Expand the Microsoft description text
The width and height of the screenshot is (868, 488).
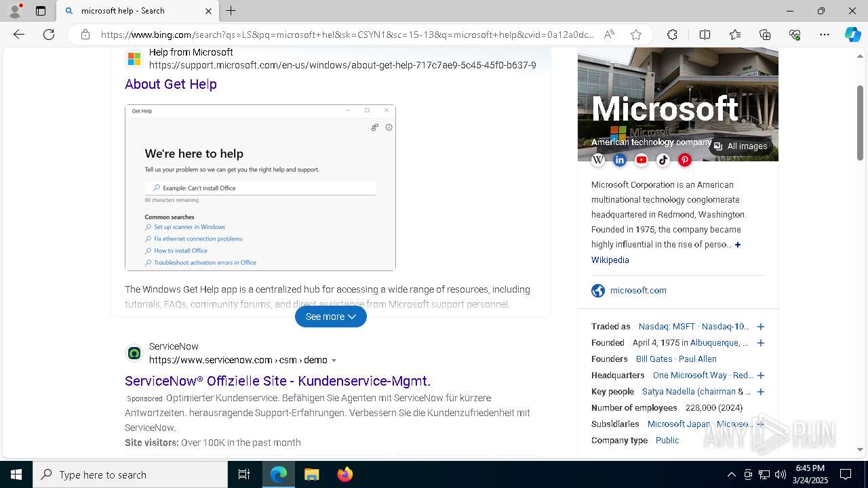(x=738, y=245)
